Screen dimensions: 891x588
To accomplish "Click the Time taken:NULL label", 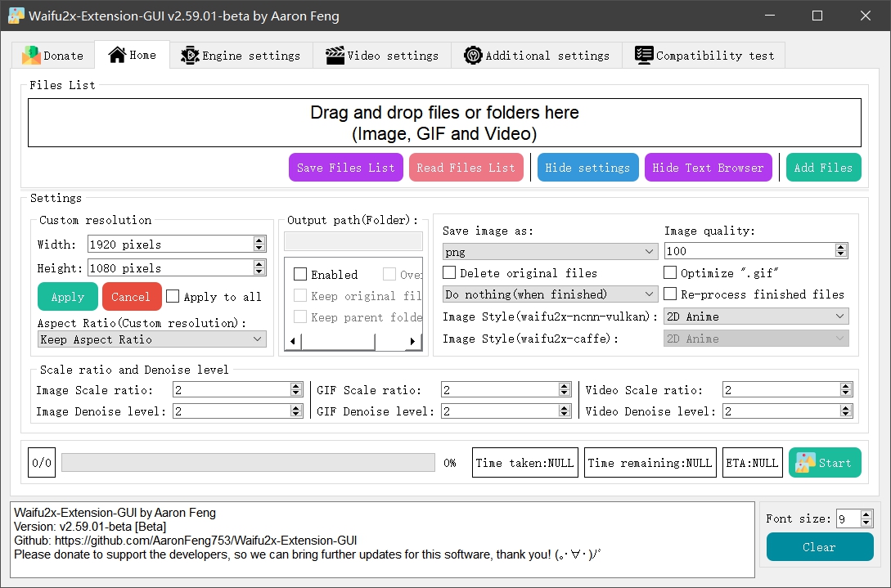I will pos(525,462).
